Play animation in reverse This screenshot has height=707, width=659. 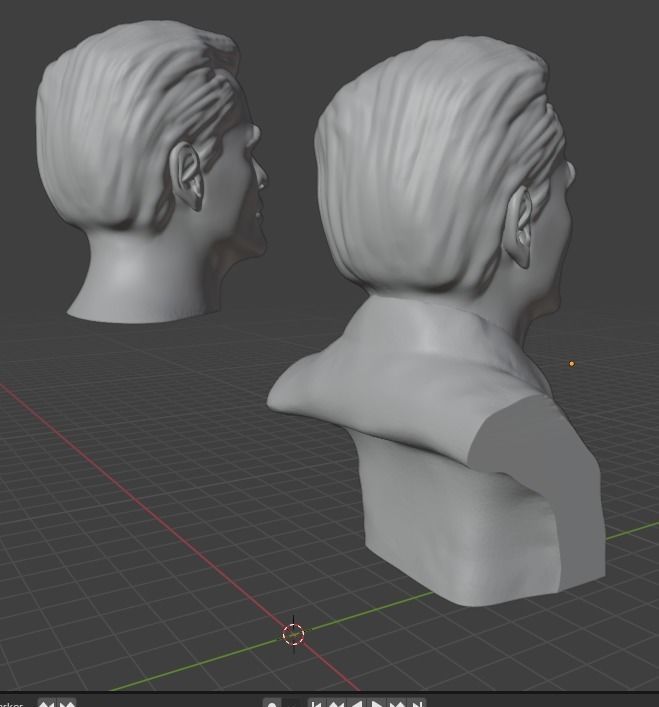coord(356,702)
